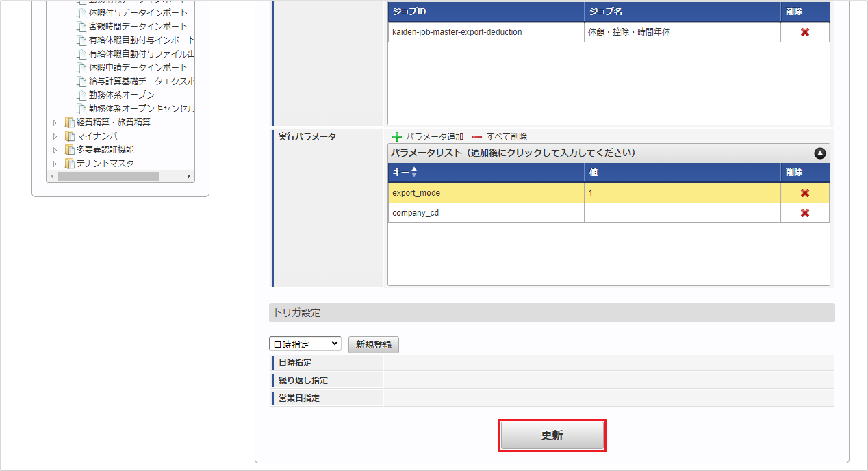Click the 実行パラメータ section label
Screen dimensions: 868x471
tap(307, 137)
